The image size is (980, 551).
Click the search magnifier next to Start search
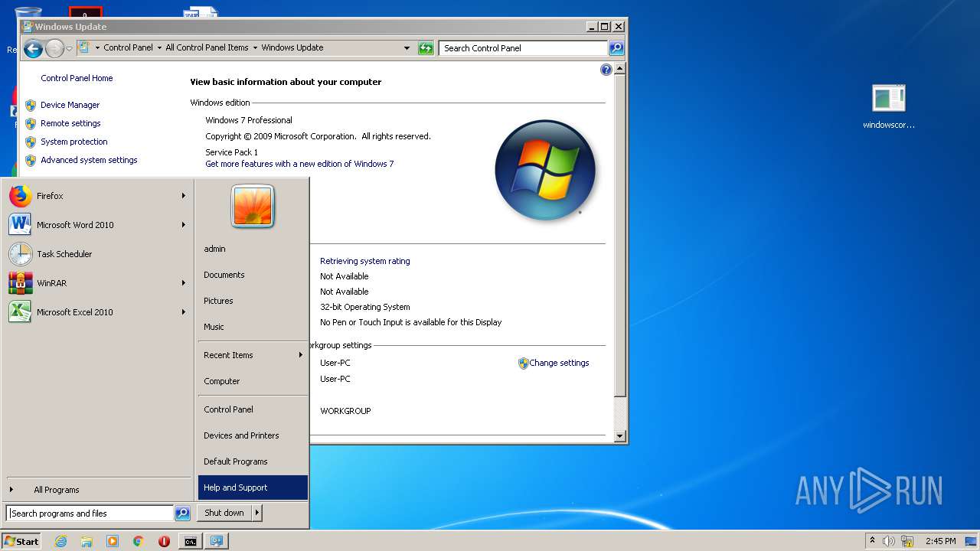(x=182, y=514)
